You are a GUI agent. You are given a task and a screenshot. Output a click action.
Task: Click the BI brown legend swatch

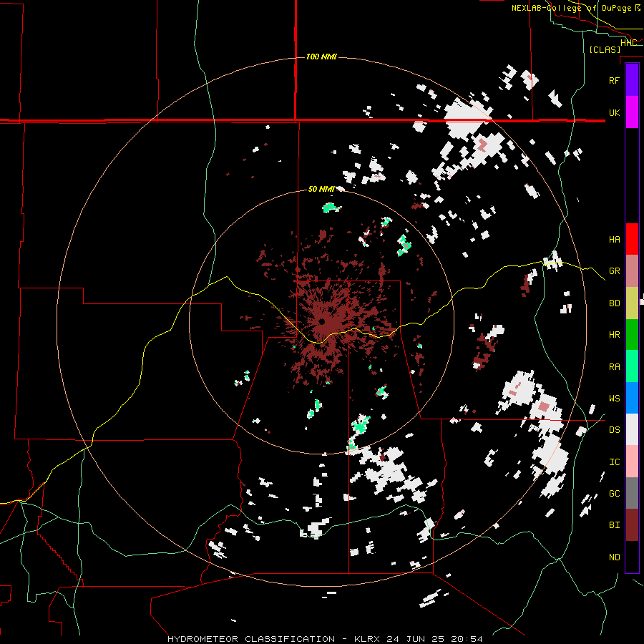[x=632, y=525]
